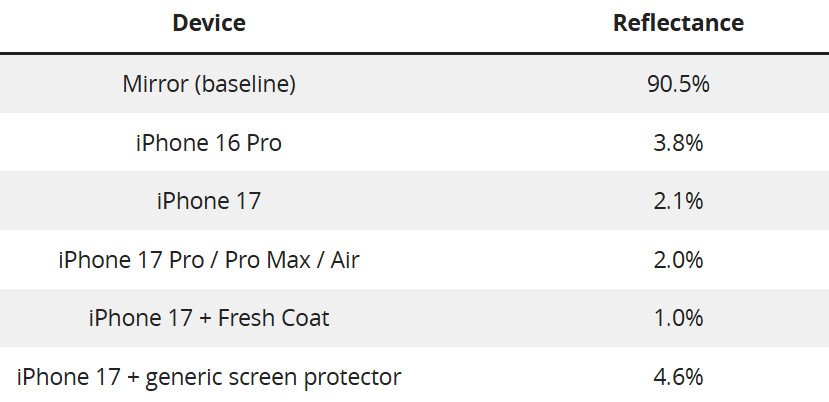Select the iPhone 17 + generic screen protector cell
Viewport: 829px width, 402px height.
tap(209, 377)
